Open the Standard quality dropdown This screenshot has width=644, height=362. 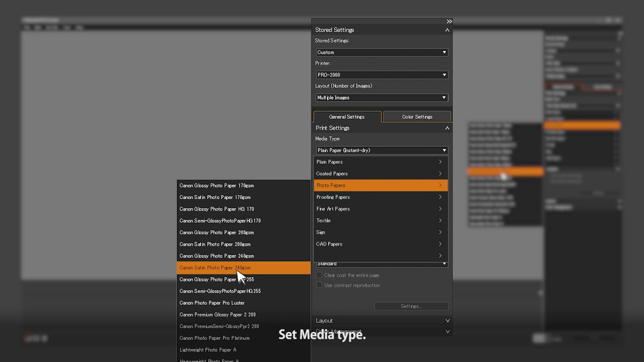[x=382, y=263]
